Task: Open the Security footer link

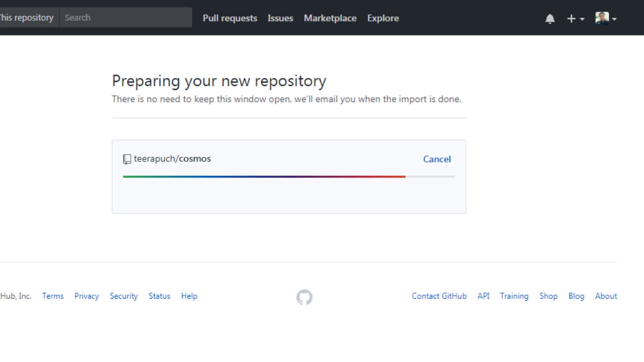Action: 124,296
